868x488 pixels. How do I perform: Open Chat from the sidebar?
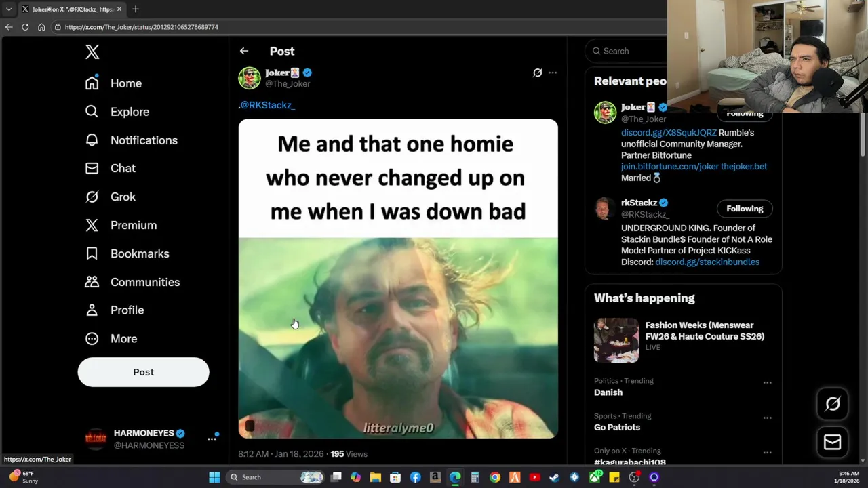click(110, 168)
